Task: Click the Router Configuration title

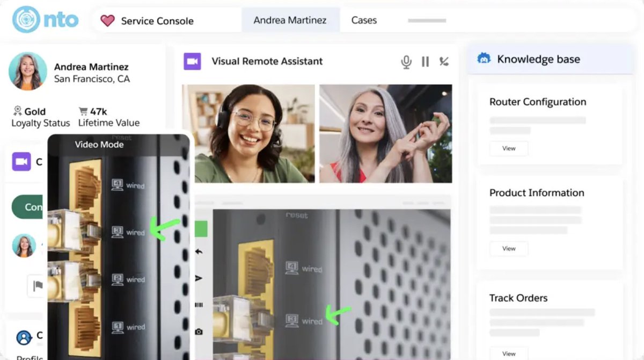Action: pyautogui.click(x=538, y=102)
